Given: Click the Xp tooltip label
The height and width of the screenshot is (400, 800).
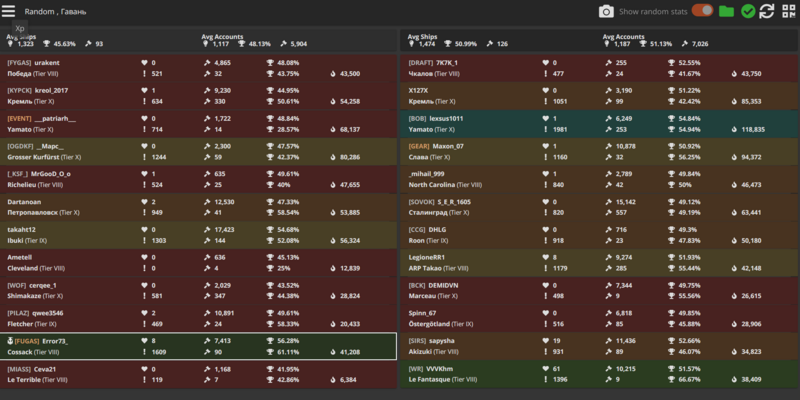Looking at the screenshot, I should click(x=20, y=29).
